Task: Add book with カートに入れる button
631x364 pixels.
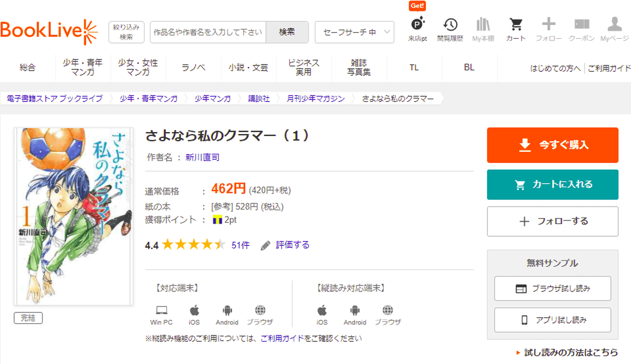Action: pyautogui.click(x=553, y=185)
